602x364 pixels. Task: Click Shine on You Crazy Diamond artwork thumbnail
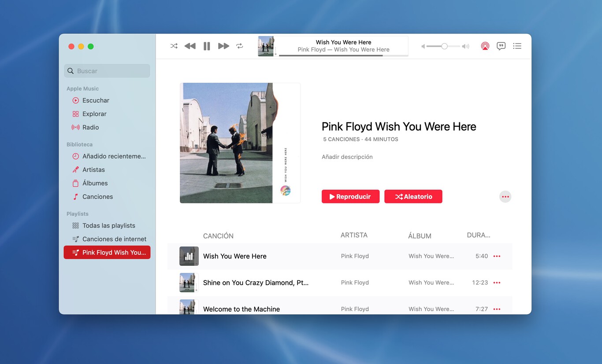(189, 283)
